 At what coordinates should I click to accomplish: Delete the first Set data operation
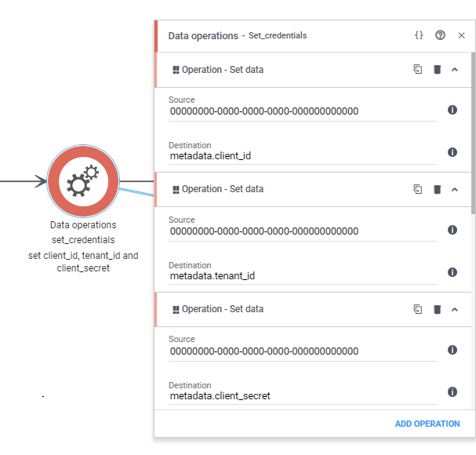click(437, 69)
